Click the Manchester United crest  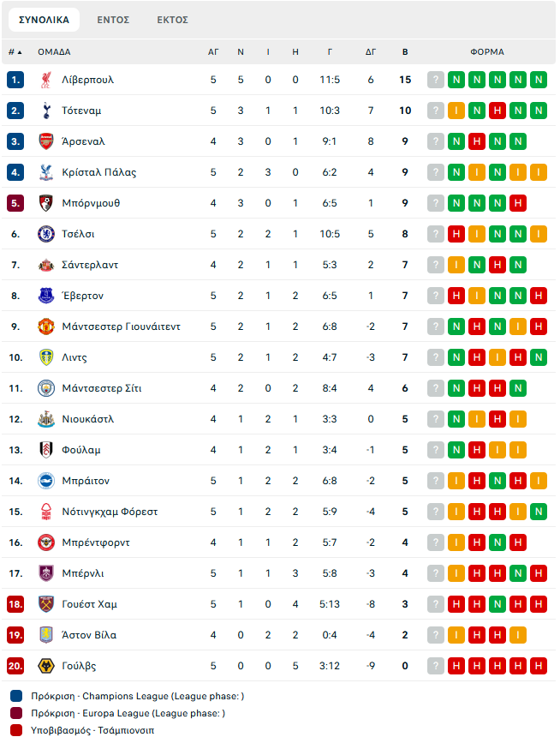[46, 327]
